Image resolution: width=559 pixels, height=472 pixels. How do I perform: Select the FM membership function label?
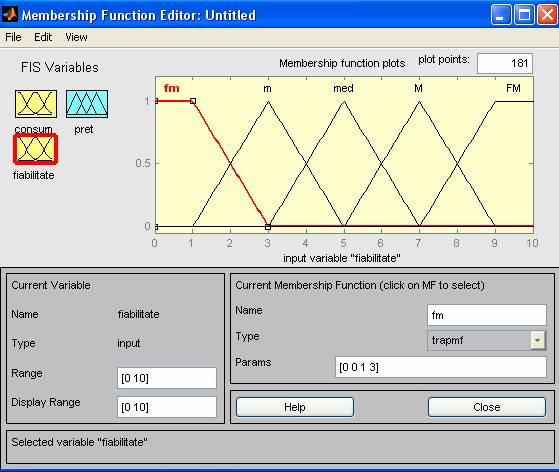[513, 88]
